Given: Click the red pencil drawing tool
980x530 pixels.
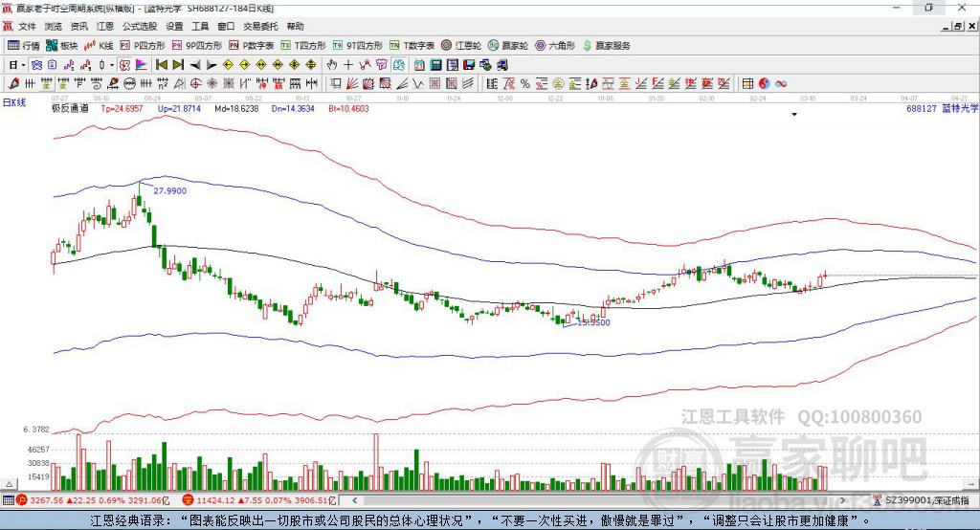Looking at the screenshot, I should tap(13, 83).
